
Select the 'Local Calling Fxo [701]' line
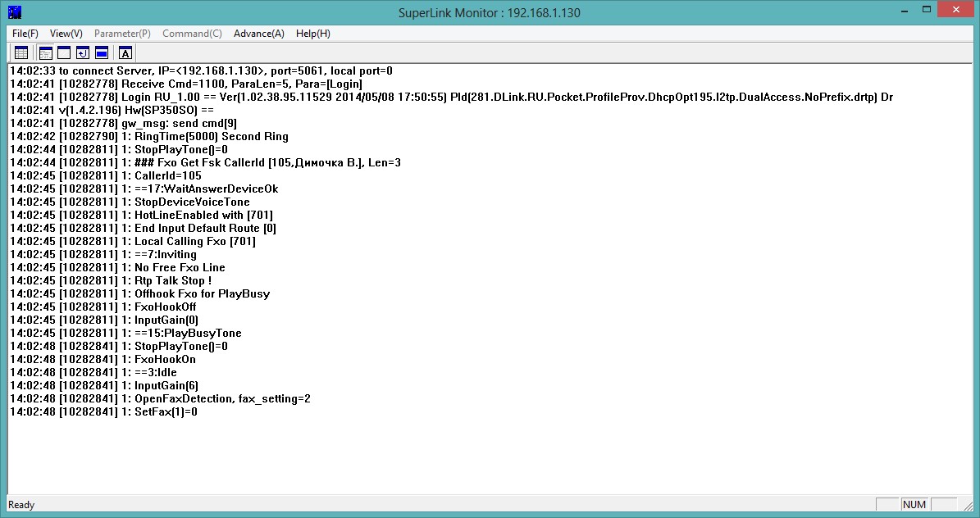tap(133, 241)
